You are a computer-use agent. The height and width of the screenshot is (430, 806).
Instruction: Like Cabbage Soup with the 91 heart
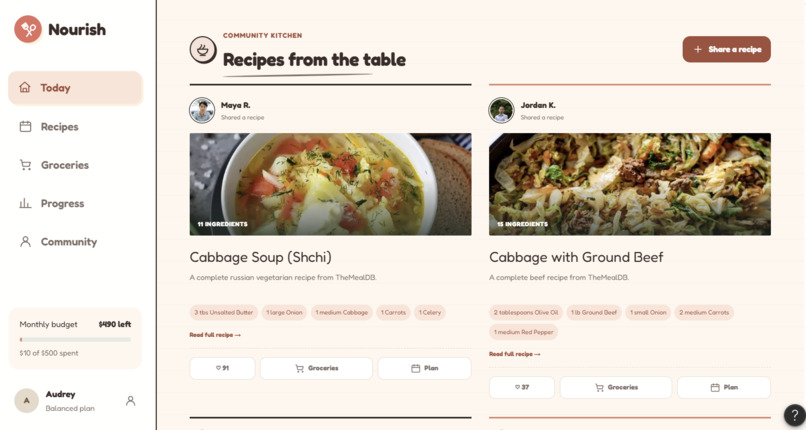click(x=223, y=368)
